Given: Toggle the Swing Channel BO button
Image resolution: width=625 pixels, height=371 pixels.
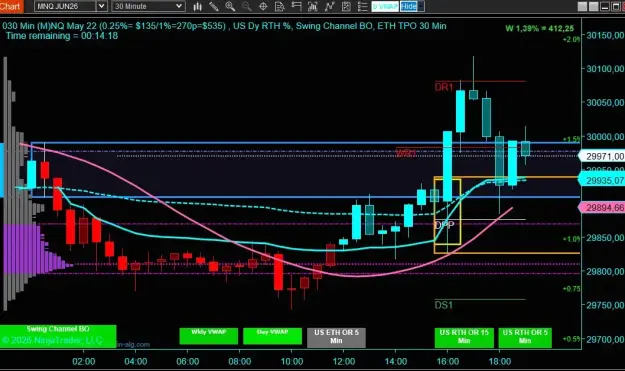Looking at the screenshot, I should point(58,336).
